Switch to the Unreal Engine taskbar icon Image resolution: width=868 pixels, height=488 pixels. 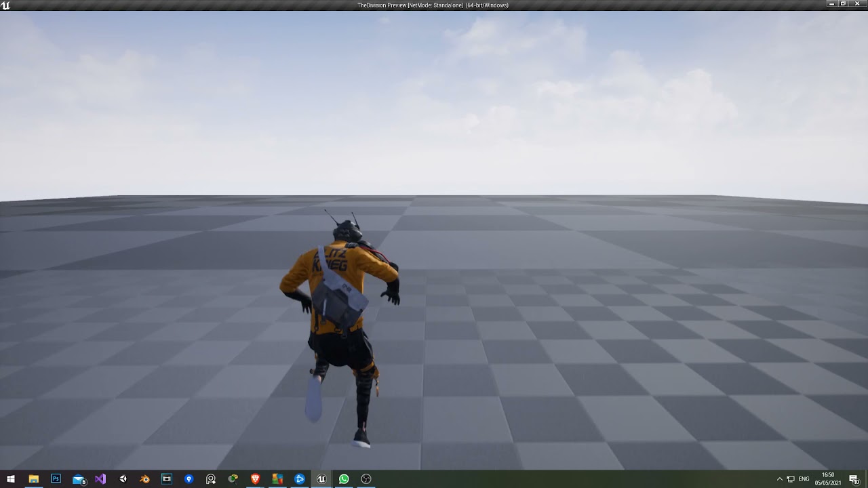point(321,479)
